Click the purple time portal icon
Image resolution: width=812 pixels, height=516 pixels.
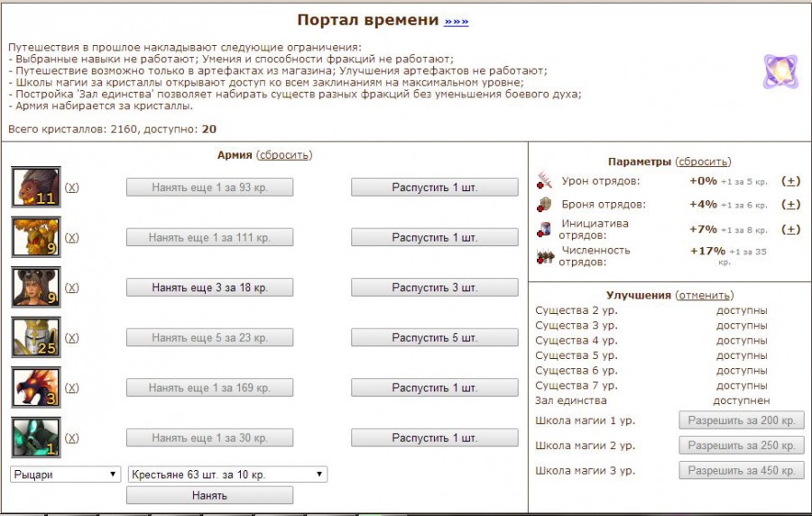click(781, 71)
